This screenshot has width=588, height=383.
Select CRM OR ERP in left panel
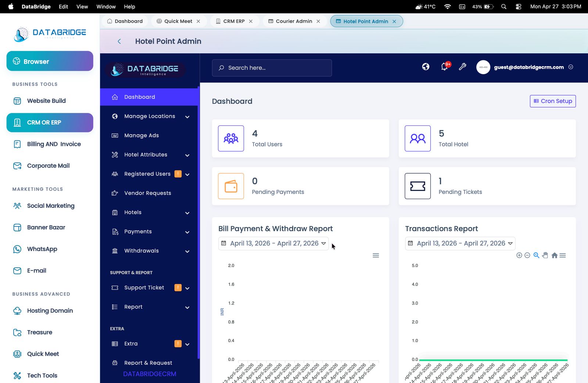[50, 123]
